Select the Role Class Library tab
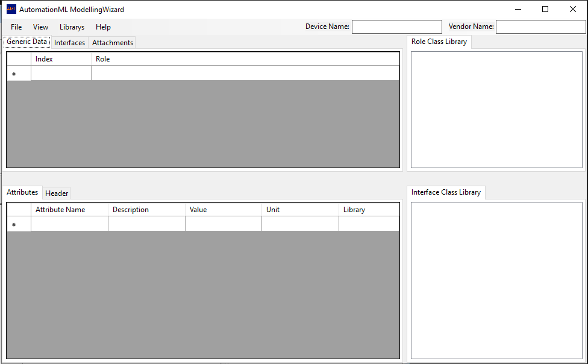Viewport: 588px width, 364px height. tap(439, 42)
